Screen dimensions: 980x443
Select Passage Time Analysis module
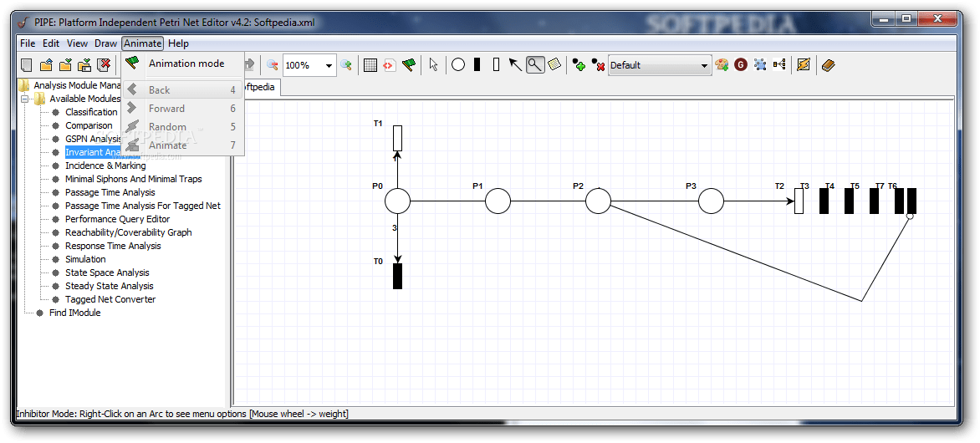(110, 192)
